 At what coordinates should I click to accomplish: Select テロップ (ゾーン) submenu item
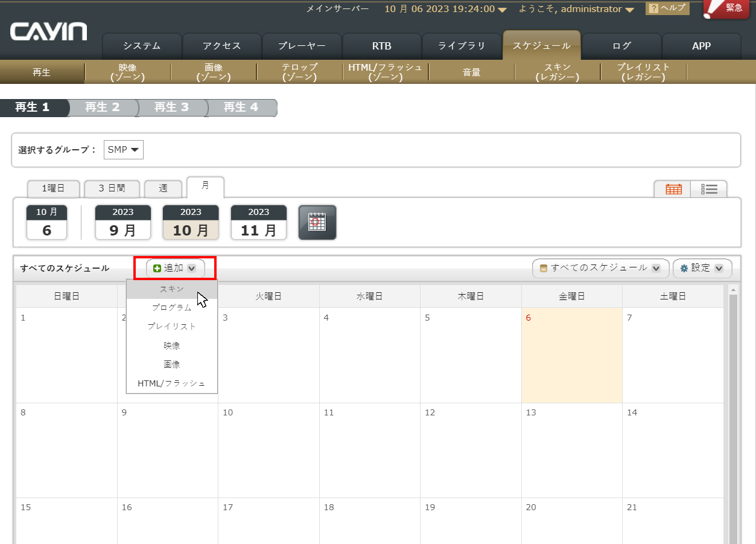300,72
